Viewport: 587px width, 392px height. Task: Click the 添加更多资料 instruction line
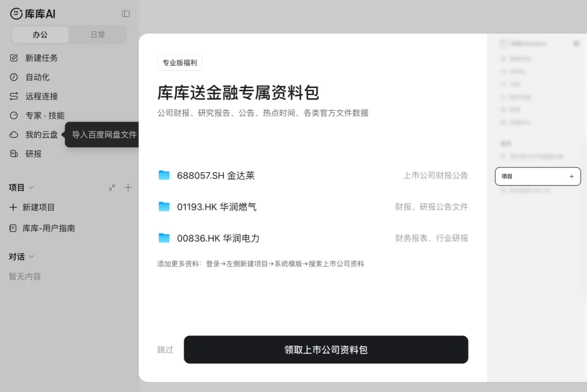pos(260,264)
